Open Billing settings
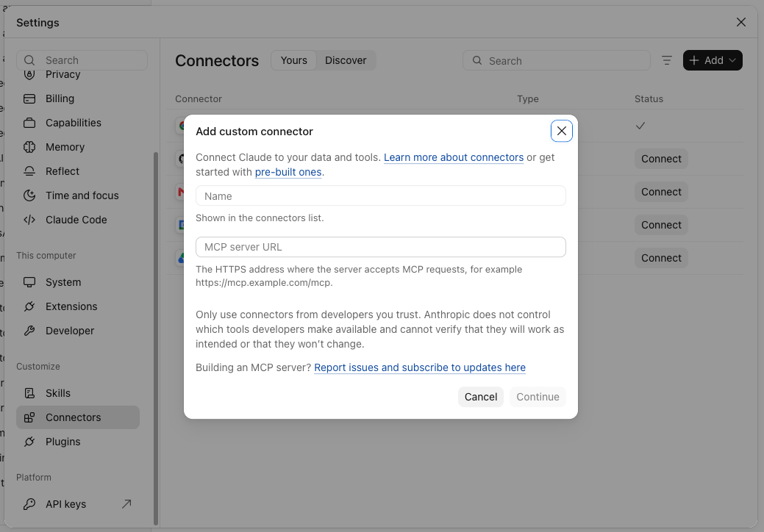 [78, 98]
